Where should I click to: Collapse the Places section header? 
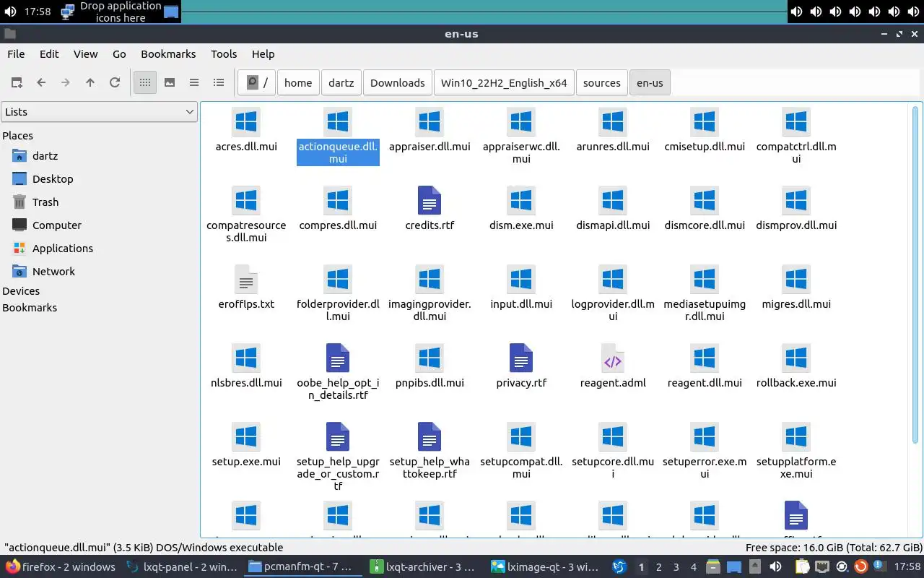[x=18, y=136]
